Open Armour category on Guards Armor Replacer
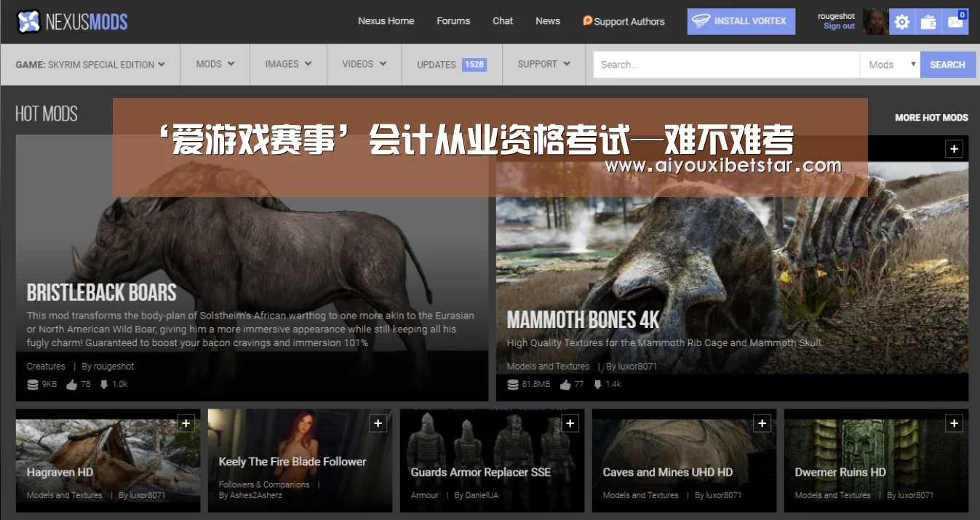 [425, 495]
